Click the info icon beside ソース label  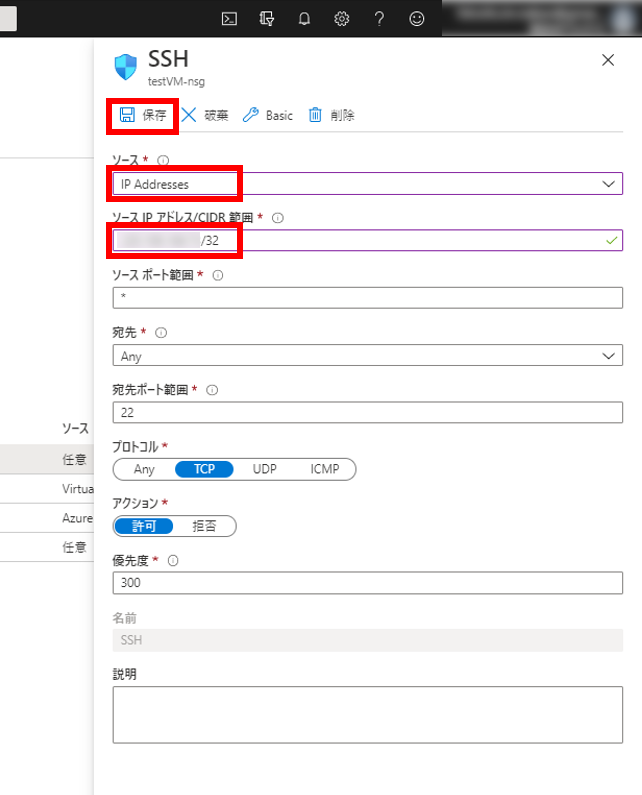coord(164,160)
